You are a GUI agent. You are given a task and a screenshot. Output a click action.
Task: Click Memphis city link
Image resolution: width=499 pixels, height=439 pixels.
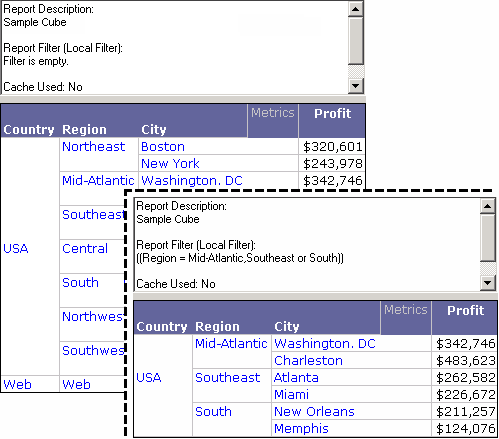[301, 429]
